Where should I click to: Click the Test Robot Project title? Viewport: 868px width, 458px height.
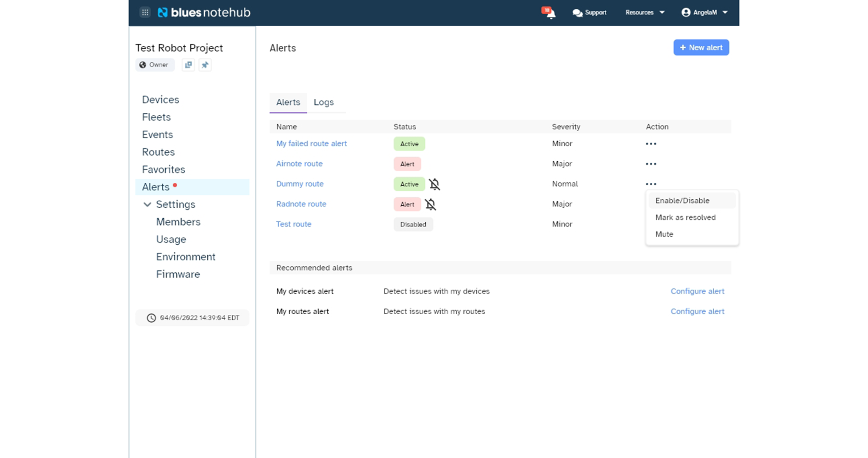179,48
